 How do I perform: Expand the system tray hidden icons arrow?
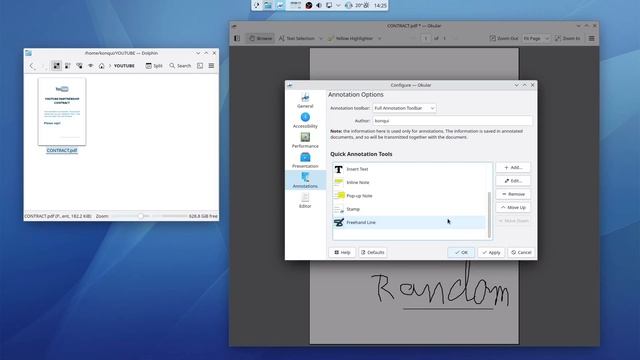(x=338, y=5)
